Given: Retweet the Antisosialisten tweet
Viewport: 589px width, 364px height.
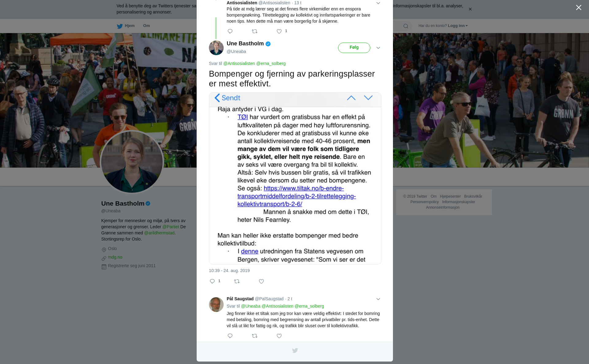Looking at the screenshot, I should pyautogui.click(x=255, y=31).
